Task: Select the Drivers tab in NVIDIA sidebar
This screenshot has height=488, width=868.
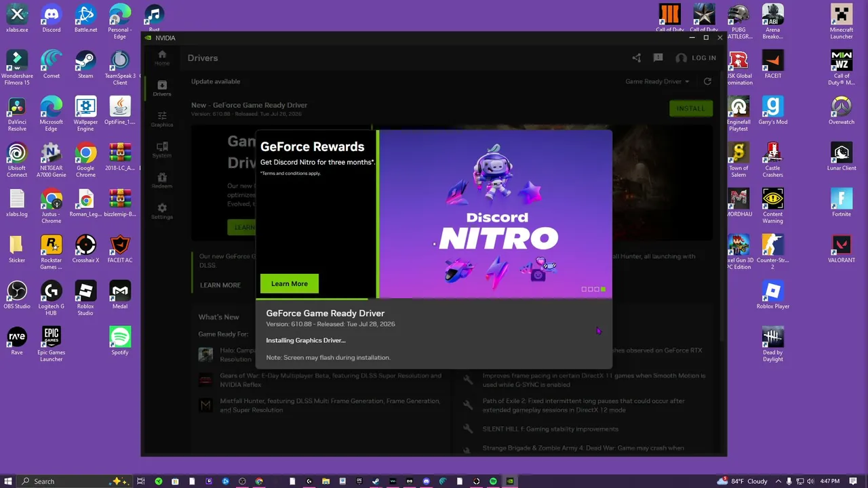Action: pos(161,88)
